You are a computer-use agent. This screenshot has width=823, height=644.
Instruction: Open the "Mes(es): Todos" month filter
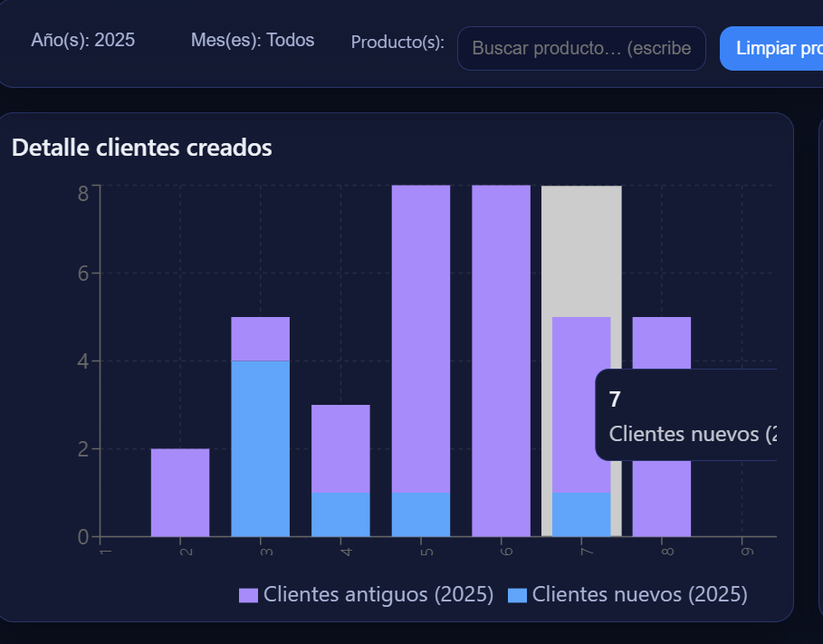[x=253, y=40]
